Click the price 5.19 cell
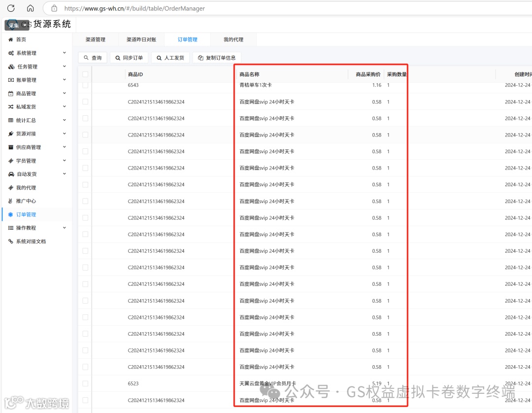The height and width of the screenshot is (413, 532). pos(377,383)
